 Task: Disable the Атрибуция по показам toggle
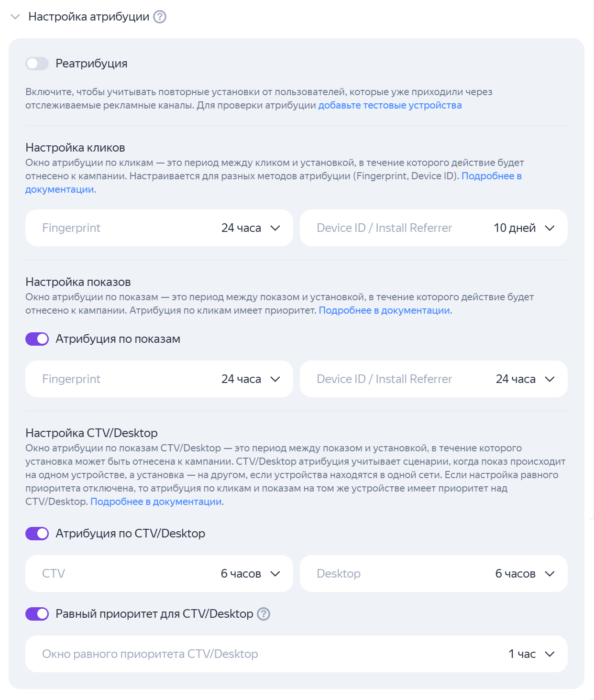37,339
